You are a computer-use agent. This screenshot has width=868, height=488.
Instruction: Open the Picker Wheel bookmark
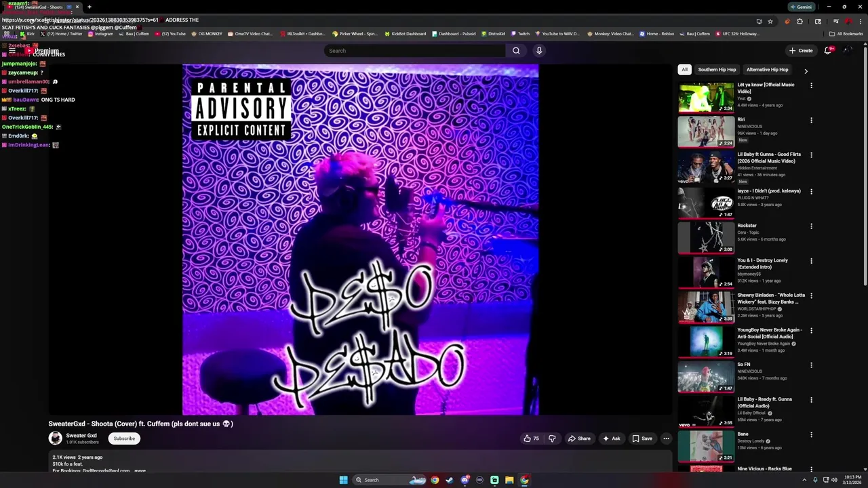click(355, 34)
